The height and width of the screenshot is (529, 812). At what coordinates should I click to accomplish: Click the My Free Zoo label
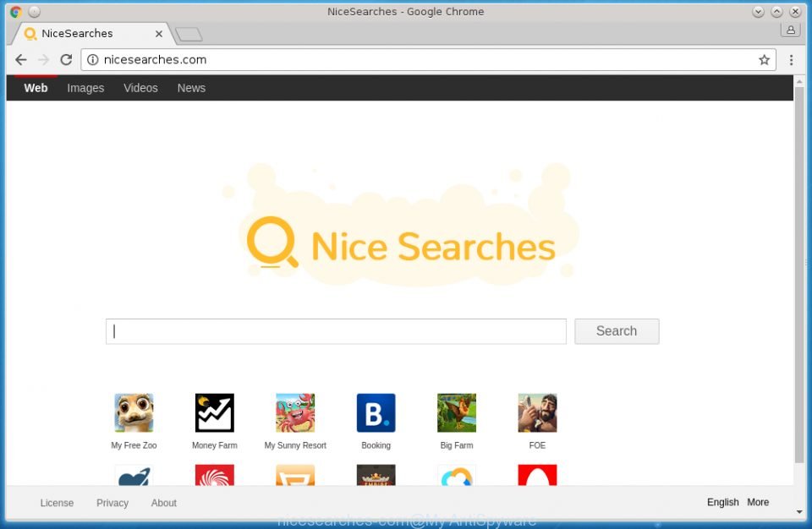click(134, 445)
